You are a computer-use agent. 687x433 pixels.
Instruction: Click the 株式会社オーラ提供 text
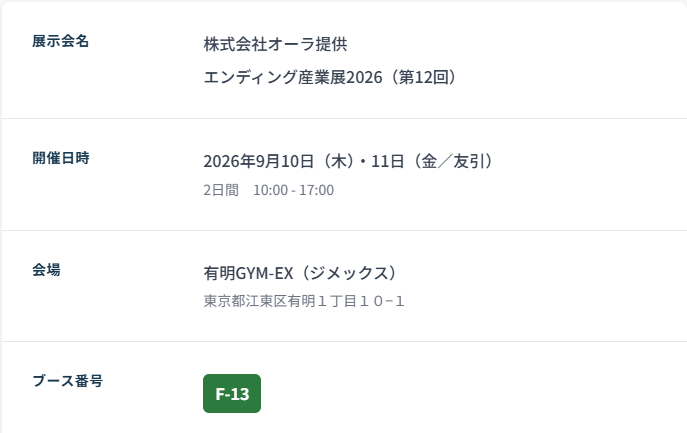point(276,44)
